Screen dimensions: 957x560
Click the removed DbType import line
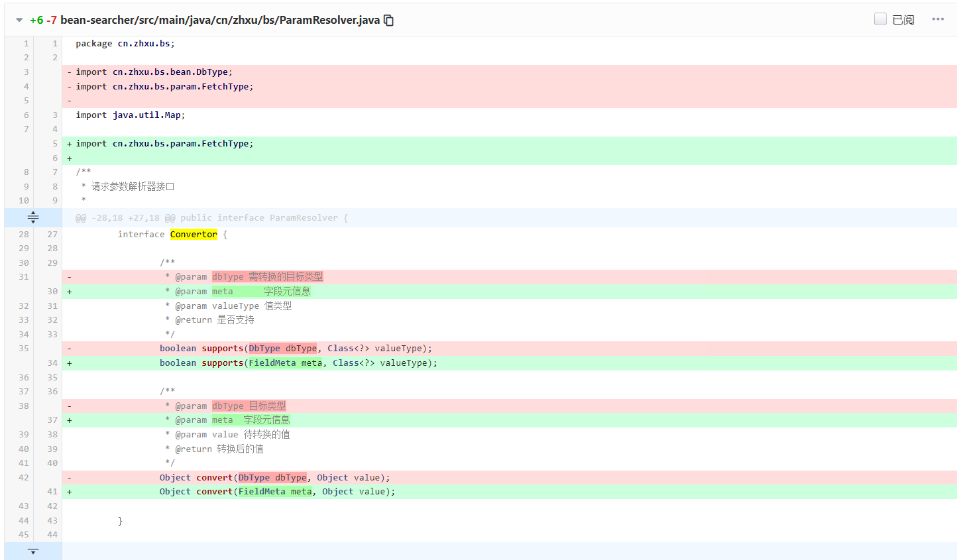[154, 72]
